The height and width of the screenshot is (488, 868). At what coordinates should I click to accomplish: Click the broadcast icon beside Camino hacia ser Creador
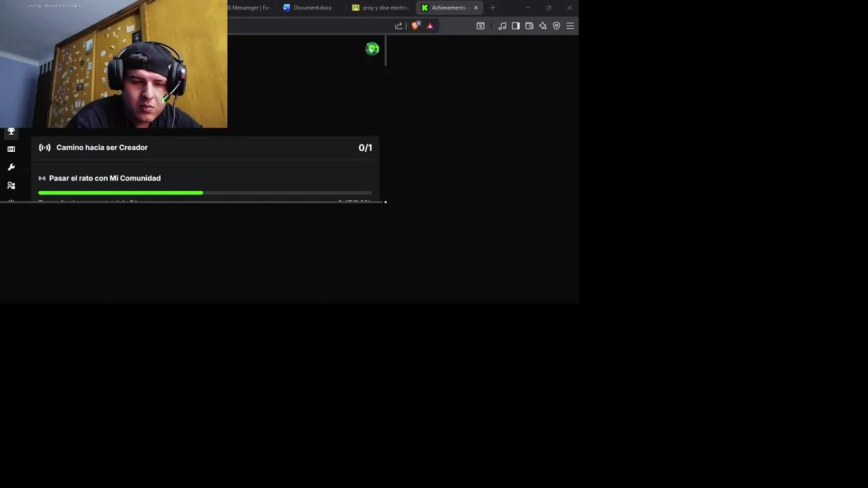[45, 147]
